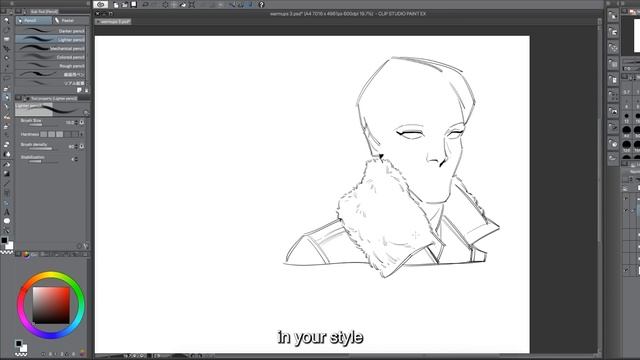
Task: Switch to the Pastel sub tool group tab
Action: pos(70,20)
